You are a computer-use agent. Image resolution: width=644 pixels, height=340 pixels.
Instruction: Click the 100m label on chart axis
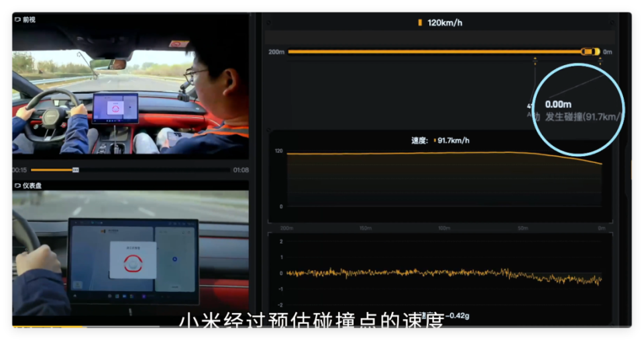(x=444, y=228)
